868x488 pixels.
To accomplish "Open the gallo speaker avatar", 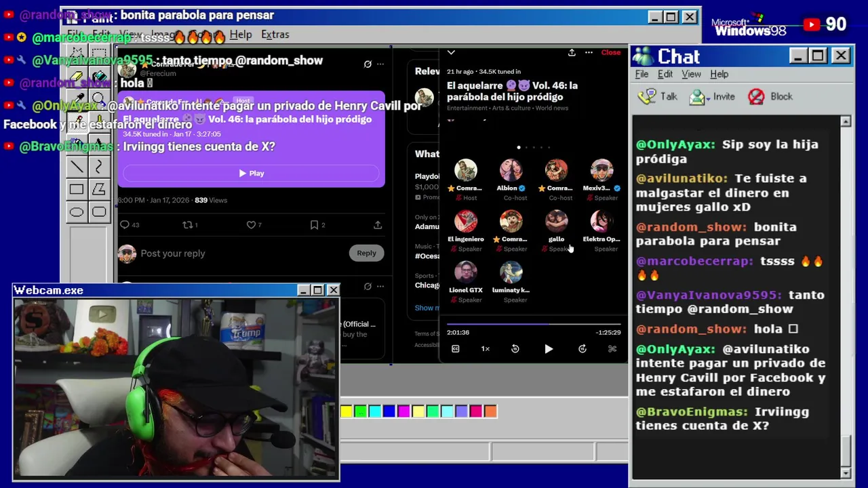I will tap(556, 221).
